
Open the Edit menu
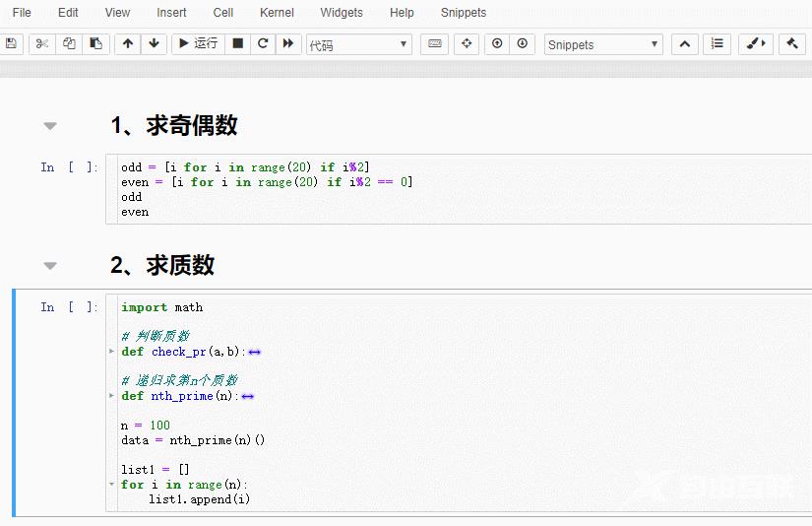[x=68, y=13]
